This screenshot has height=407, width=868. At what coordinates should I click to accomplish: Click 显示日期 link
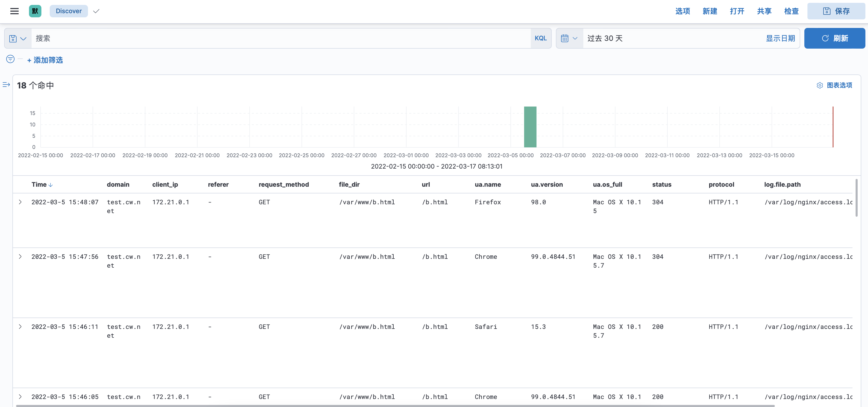pos(780,38)
